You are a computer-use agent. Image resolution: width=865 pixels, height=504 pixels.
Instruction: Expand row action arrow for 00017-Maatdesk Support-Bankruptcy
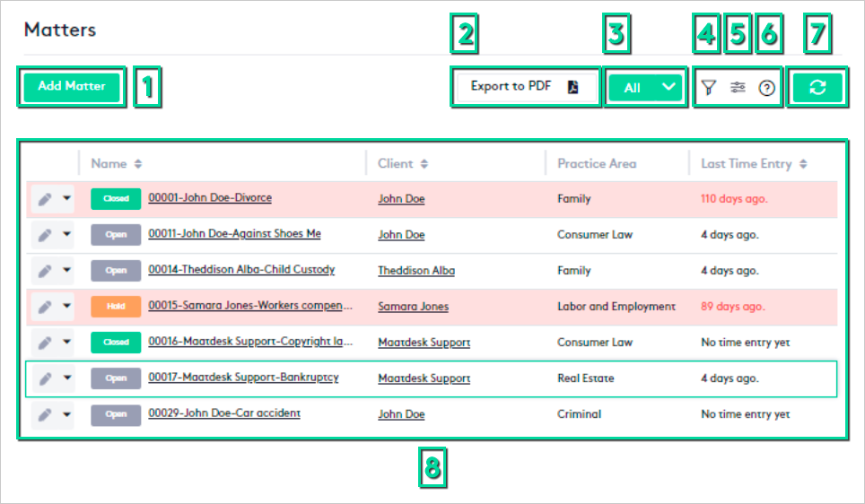(67, 378)
